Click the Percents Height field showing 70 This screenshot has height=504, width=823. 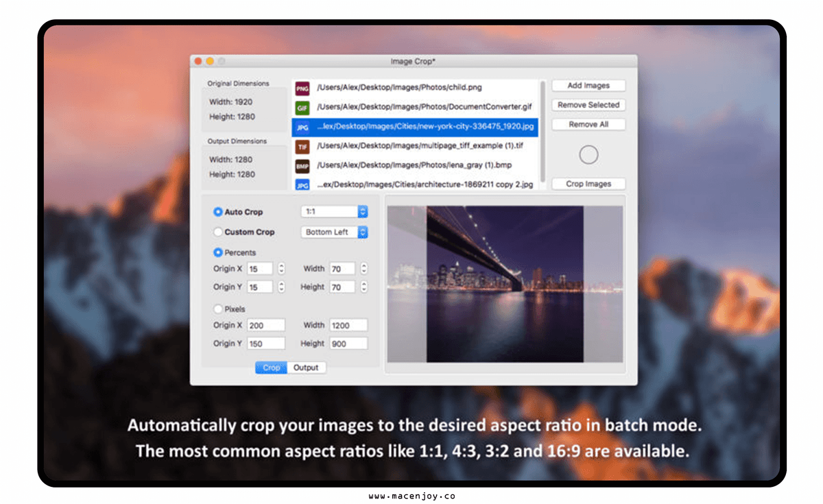point(342,287)
